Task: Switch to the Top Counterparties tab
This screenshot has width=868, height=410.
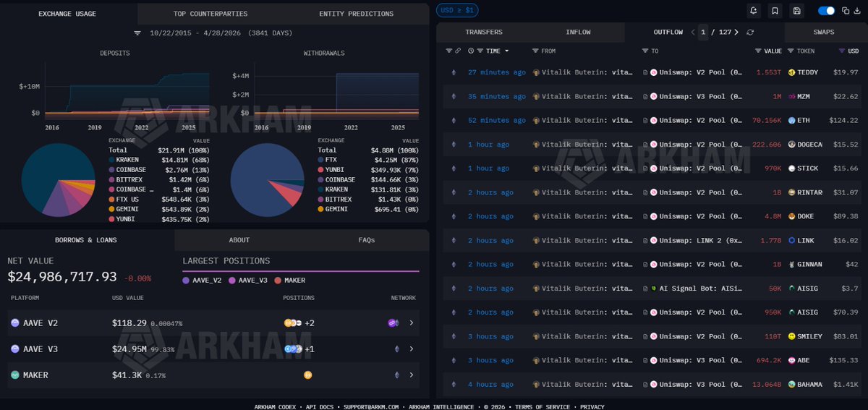Action: point(210,14)
